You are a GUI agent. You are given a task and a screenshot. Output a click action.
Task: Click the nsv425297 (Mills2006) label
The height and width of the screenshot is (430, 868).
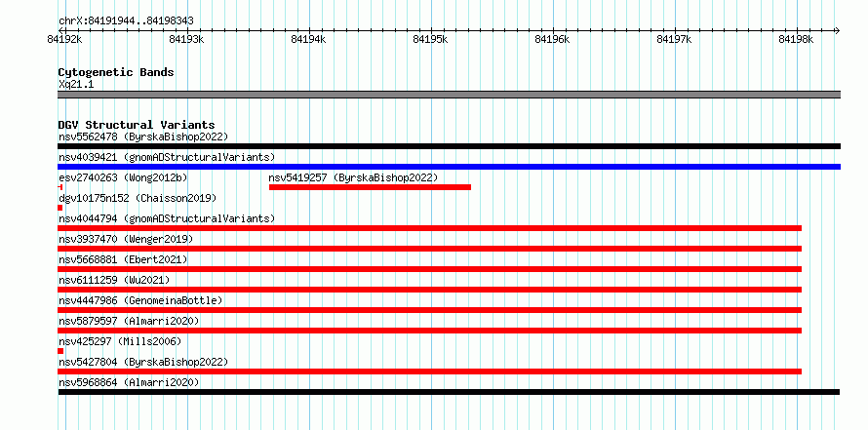[120, 341]
